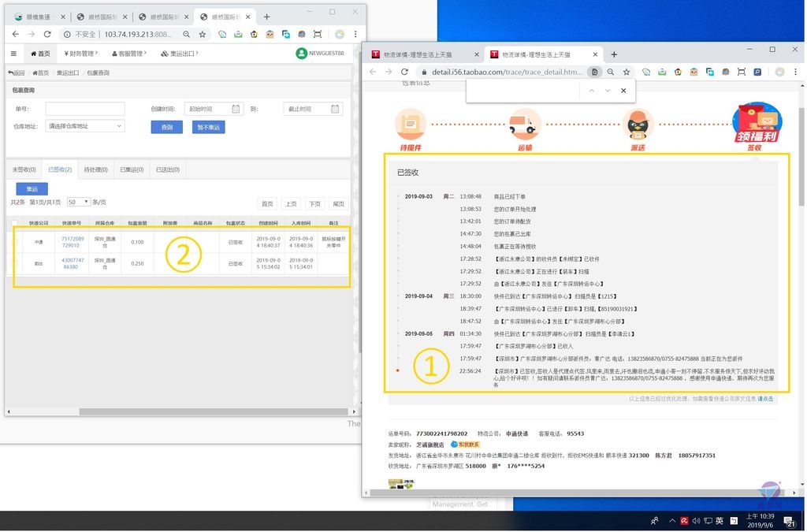Switch to the 已签收(2) tab

tap(60, 169)
